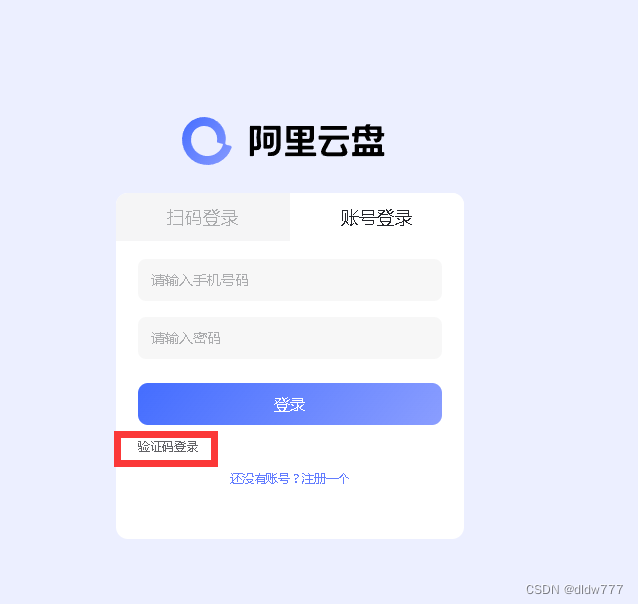
Task: Click the red-outlined 验证码登录 text
Action: (x=168, y=447)
